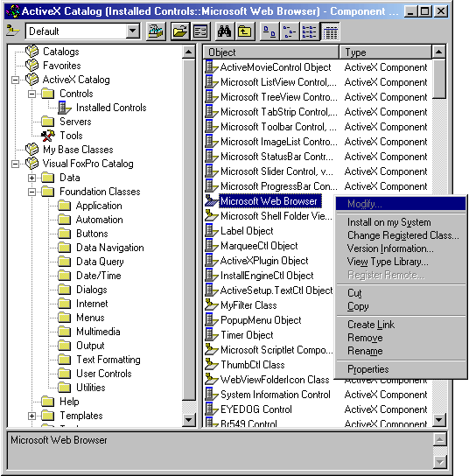Toggle the Large Icons view button
Viewport: 469px width, 476px height.
(269, 31)
